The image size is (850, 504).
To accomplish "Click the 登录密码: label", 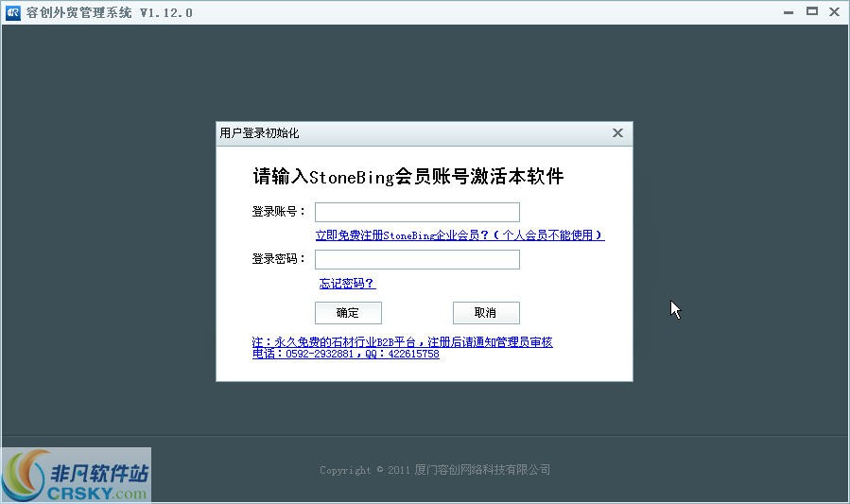I will [278, 258].
